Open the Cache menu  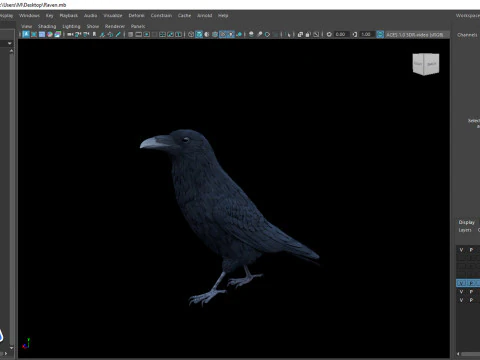point(184,15)
